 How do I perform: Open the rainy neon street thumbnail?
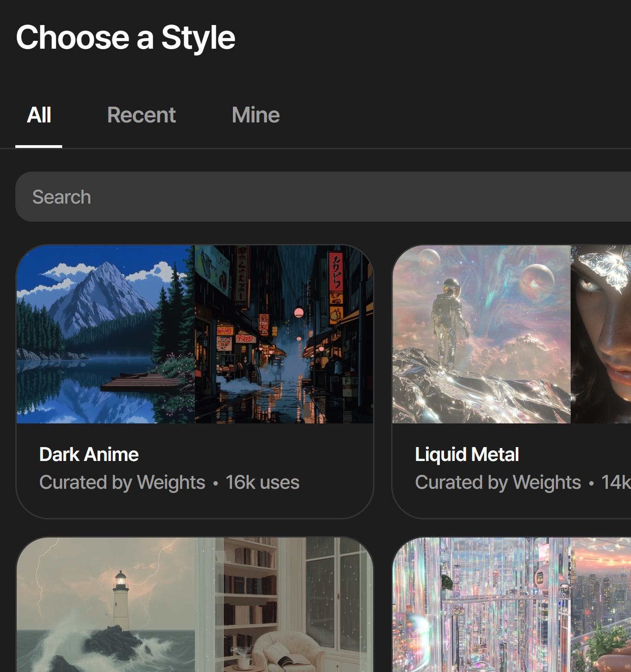pos(283,334)
